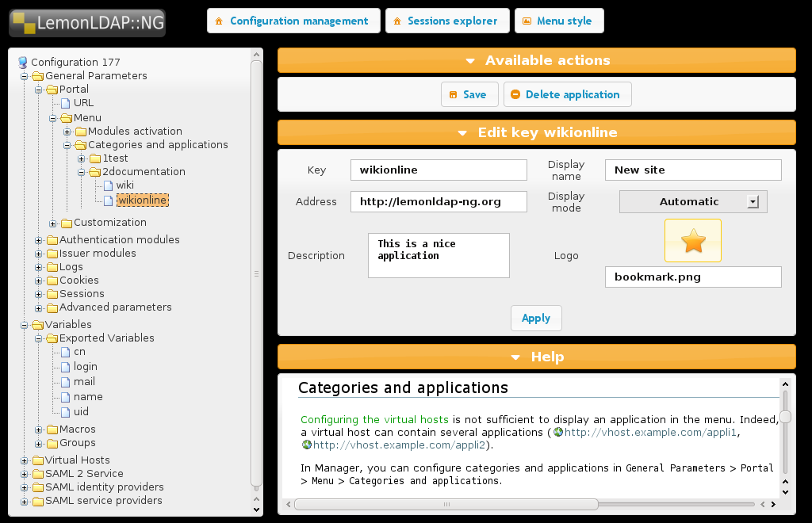Open the Display mode dropdown
Screen dimensions: 812x523
click(693, 202)
